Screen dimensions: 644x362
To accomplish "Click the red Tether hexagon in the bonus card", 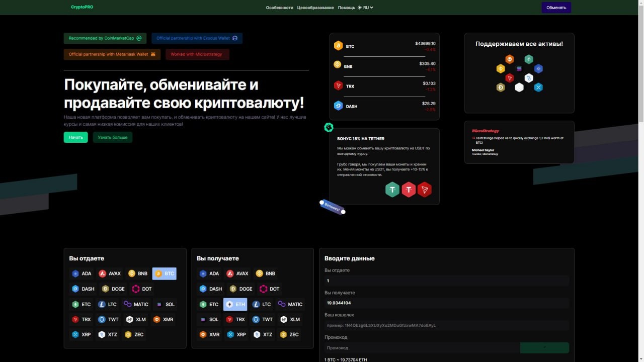I will point(409,190).
